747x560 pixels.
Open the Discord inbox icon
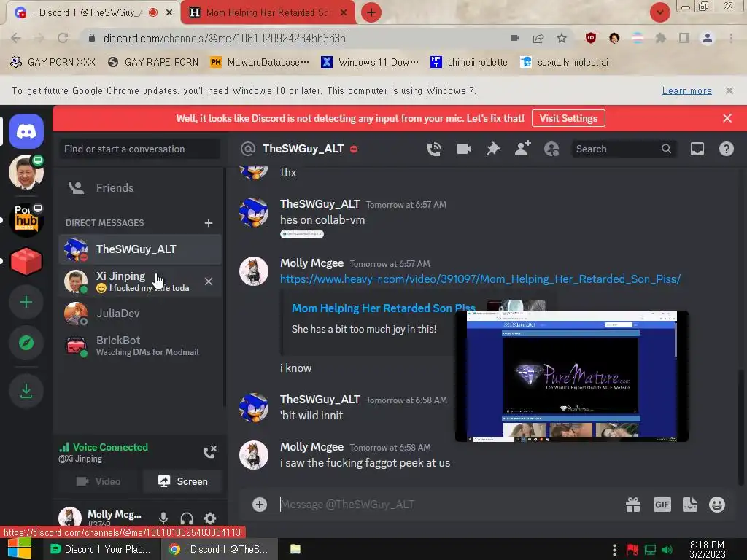tap(697, 149)
